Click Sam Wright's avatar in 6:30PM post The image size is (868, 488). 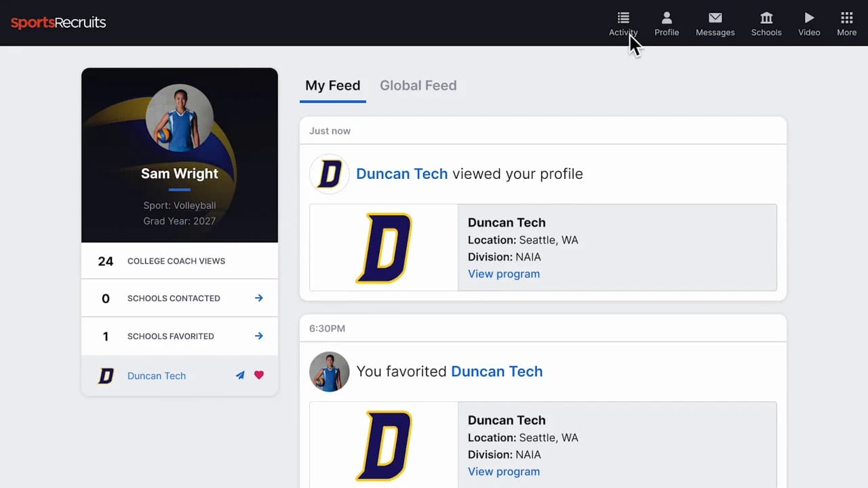click(x=330, y=371)
